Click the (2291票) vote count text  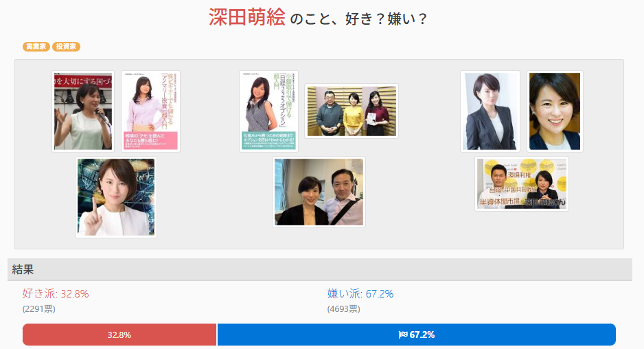pos(38,308)
